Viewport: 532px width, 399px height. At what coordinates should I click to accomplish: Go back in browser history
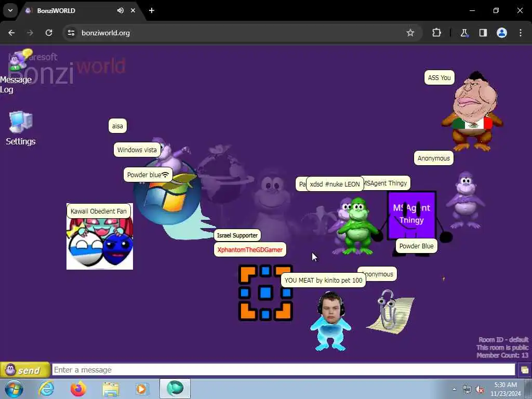pos(11,33)
